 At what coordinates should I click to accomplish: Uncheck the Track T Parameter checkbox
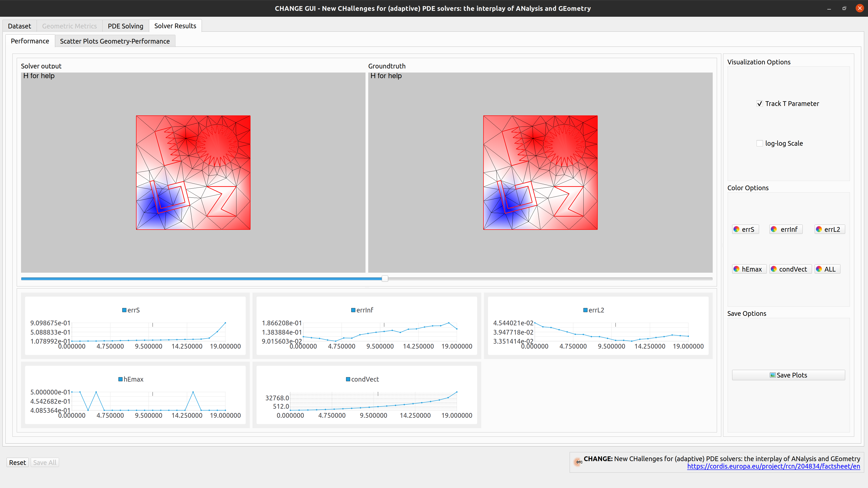(x=759, y=104)
